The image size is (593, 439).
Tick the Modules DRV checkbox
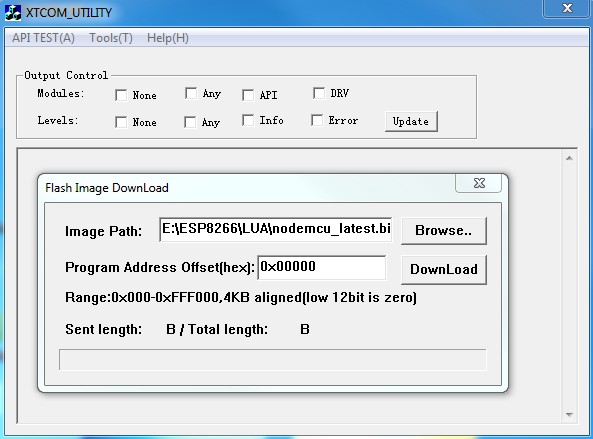coord(319,93)
